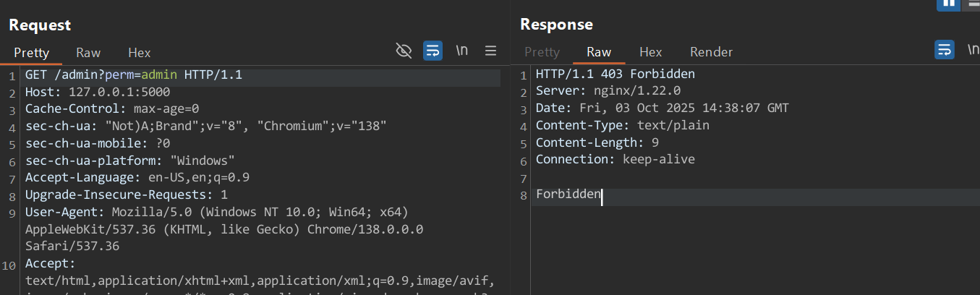980x295 pixels.
Task: Switch to the Request Pretty tab
Action: (32, 53)
